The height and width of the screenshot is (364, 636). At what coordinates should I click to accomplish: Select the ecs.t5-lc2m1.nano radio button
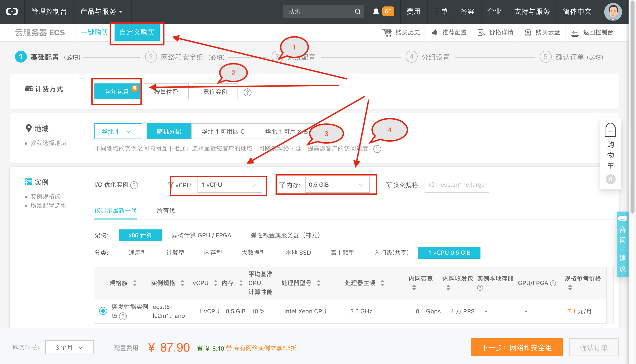[x=103, y=311]
